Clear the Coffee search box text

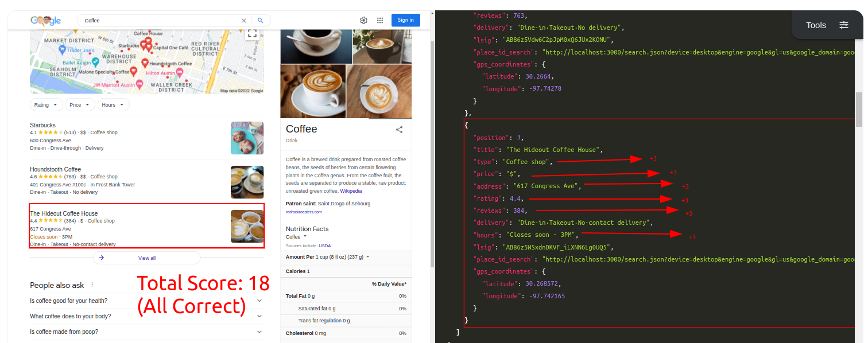pyautogui.click(x=244, y=20)
